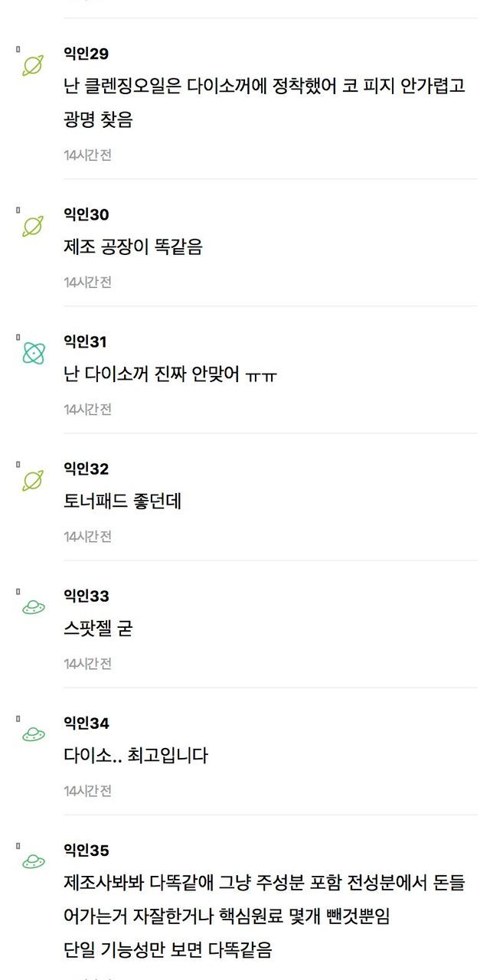Select the atom avatar of 익인31
The image size is (490, 980).
34,353
